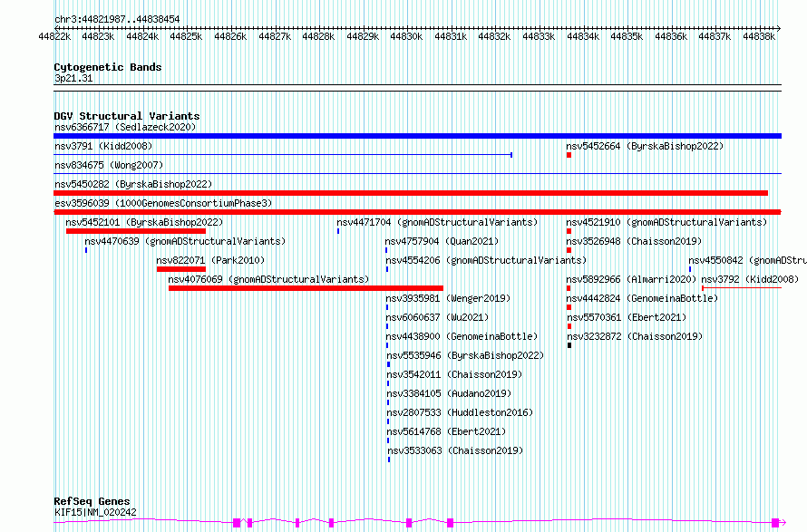Open variant nsv834675 (Wong2007)
Image resolution: width=807 pixels, height=532 pixels.
[109, 165]
